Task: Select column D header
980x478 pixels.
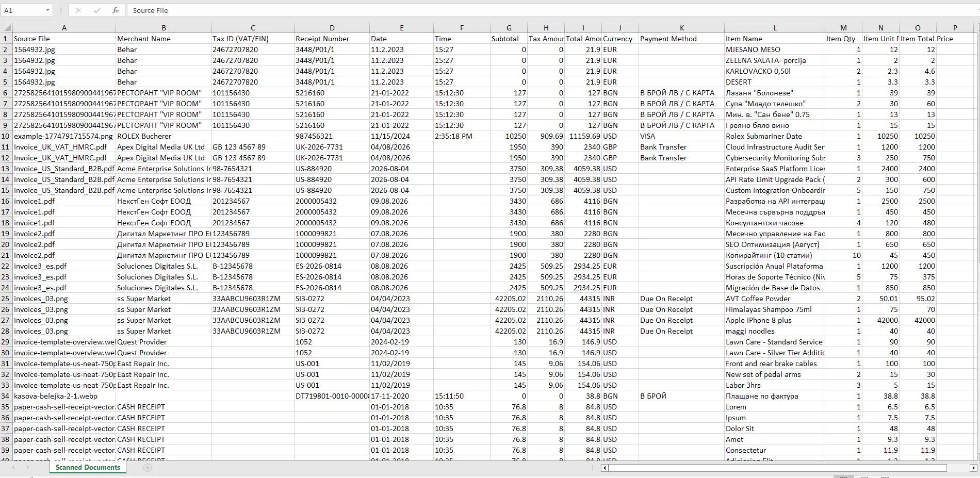Action: click(332, 28)
